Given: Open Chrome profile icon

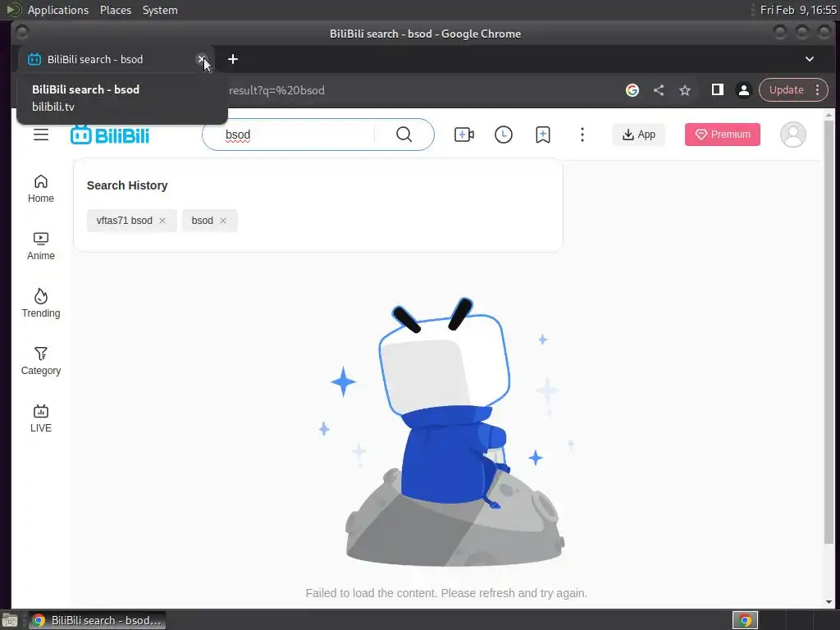Looking at the screenshot, I should (743, 90).
